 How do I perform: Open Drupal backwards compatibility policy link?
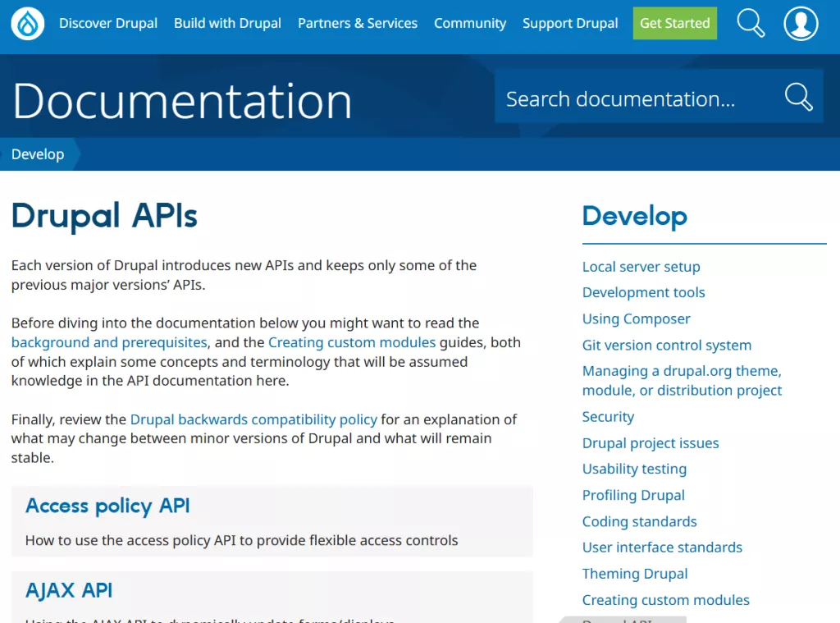pyautogui.click(x=253, y=419)
